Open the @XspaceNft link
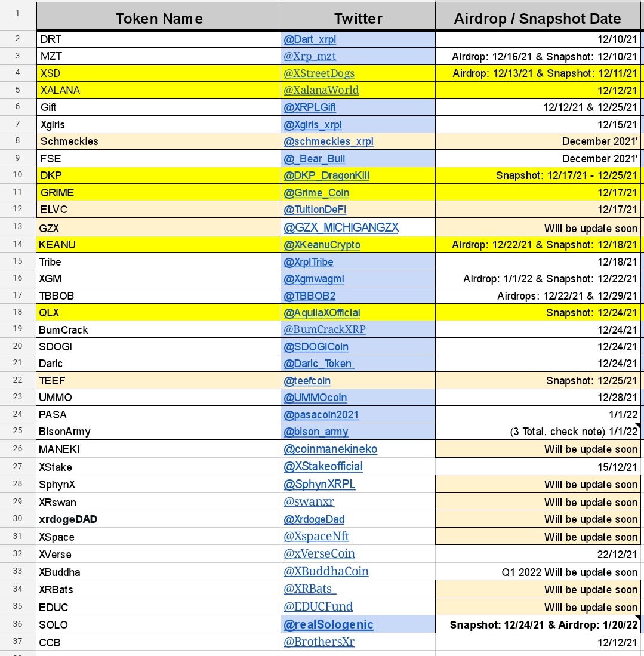Viewport: 644px width, 656px height. [x=316, y=536]
